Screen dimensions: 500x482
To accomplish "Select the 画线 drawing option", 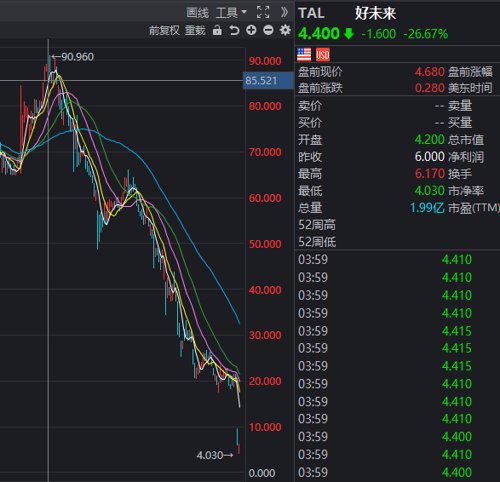I will [197, 13].
